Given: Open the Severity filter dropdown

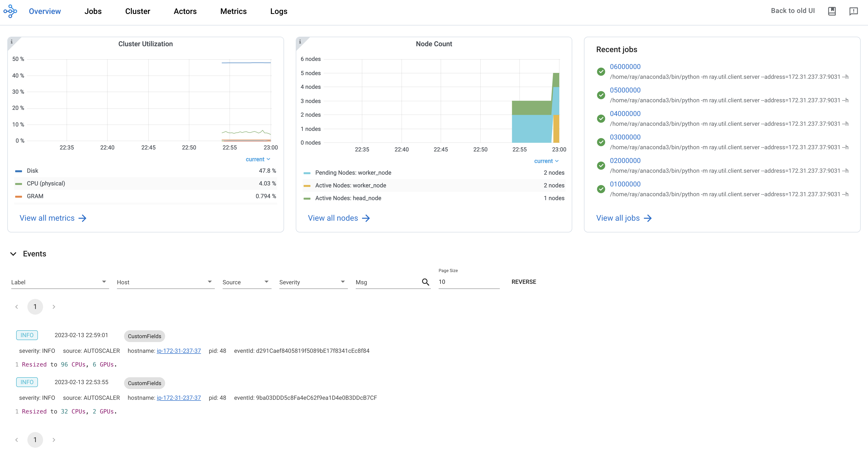Looking at the screenshot, I should (x=313, y=282).
